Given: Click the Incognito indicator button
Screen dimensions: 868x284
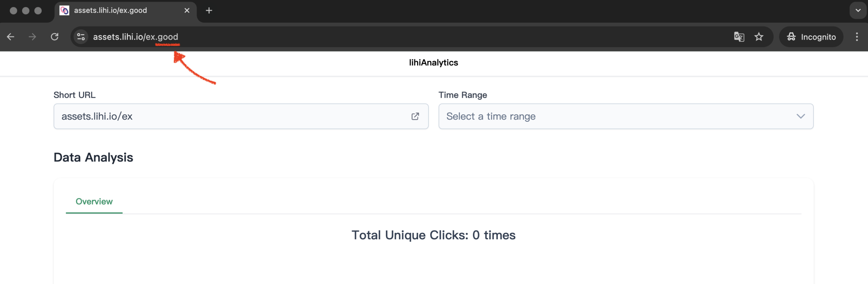Looking at the screenshot, I should point(811,37).
